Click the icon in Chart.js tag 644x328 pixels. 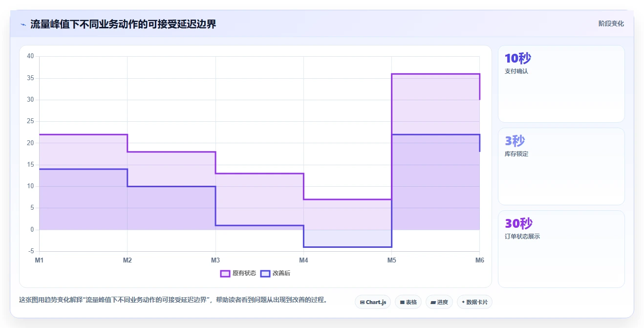[362, 303]
